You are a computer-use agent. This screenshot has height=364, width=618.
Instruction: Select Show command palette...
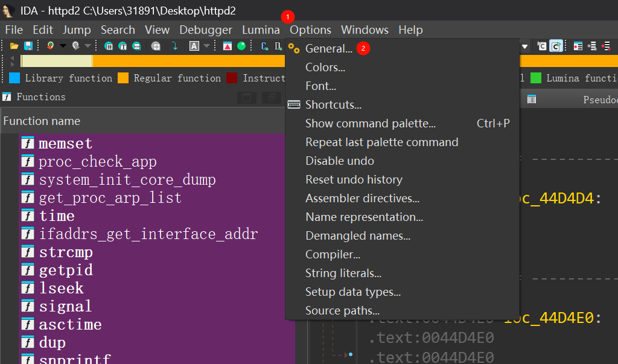click(x=403, y=123)
